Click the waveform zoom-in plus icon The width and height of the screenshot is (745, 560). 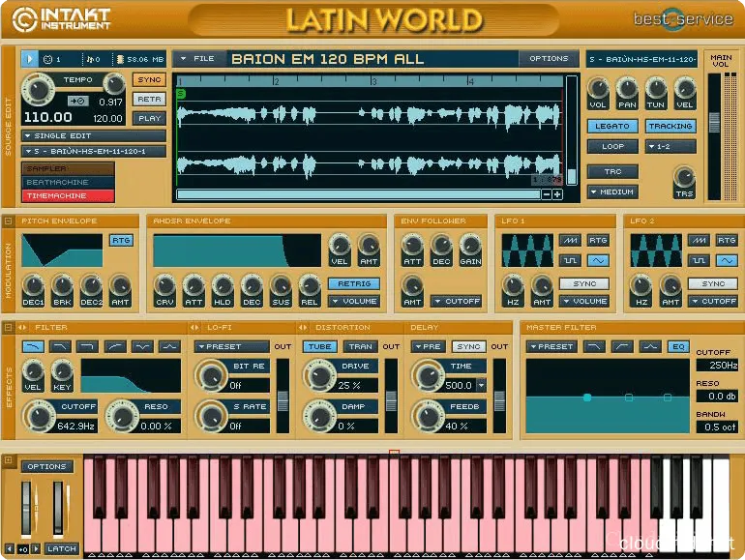tap(557, 194)
